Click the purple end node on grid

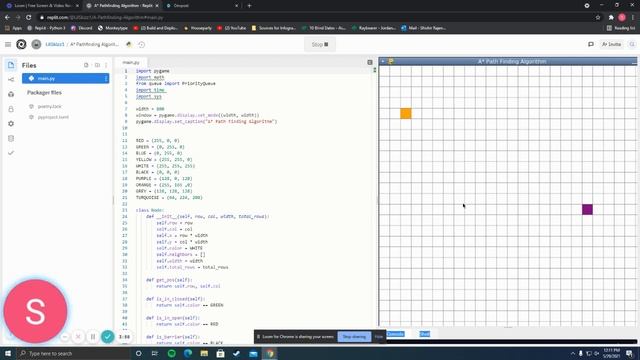[587, 209]
